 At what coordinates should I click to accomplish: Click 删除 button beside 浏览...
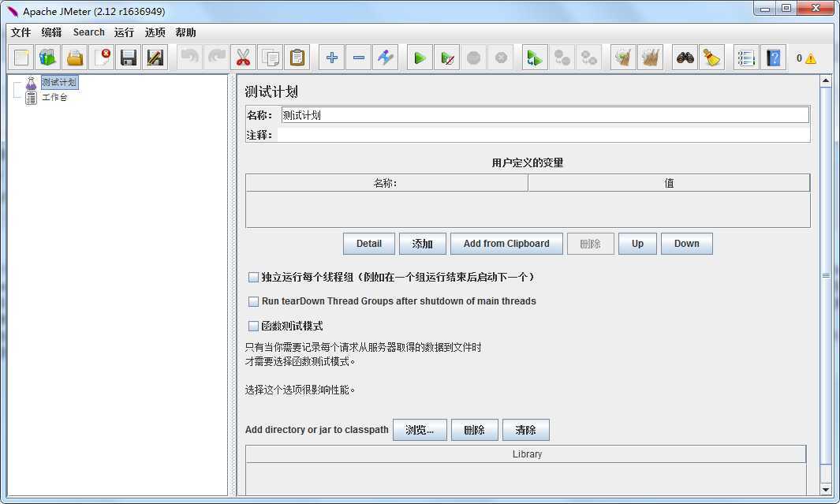(x=475, y=430)
